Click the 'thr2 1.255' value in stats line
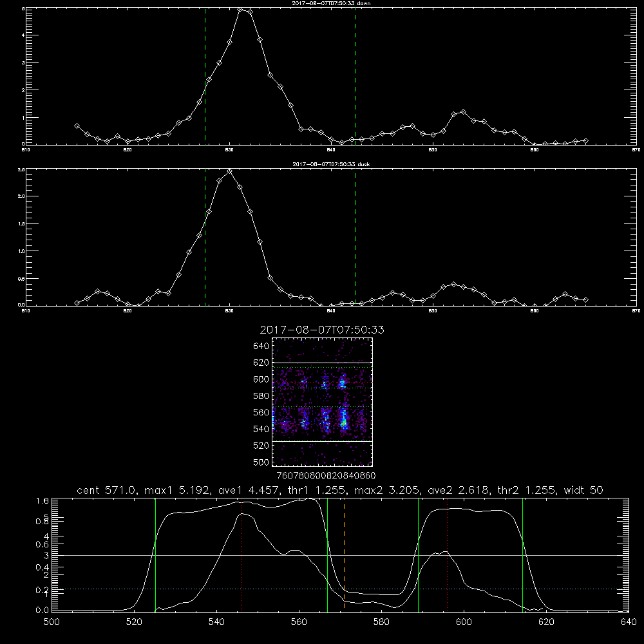Image resolution: width=644 pixels, height=644 pixels. point(527,490)
